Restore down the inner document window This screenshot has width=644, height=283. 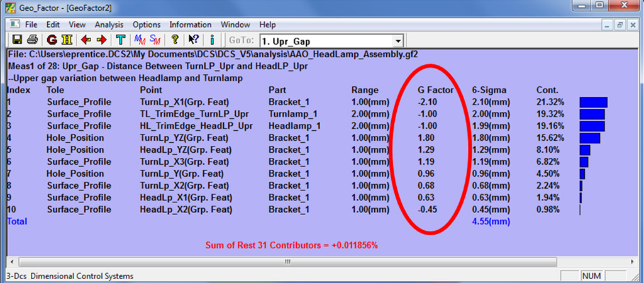pyautogui.click(x=620, y=25)
